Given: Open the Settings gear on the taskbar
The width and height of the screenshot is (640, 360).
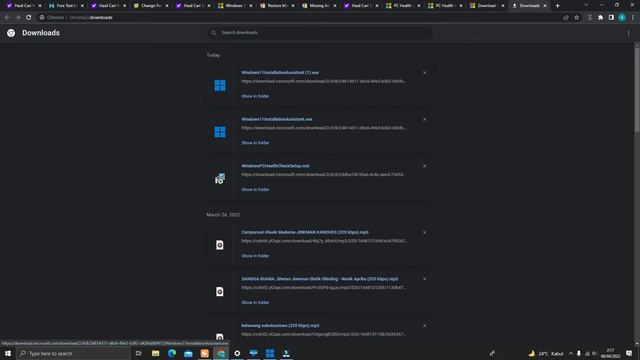Looking at the screenshot, I should coord(237,353).
